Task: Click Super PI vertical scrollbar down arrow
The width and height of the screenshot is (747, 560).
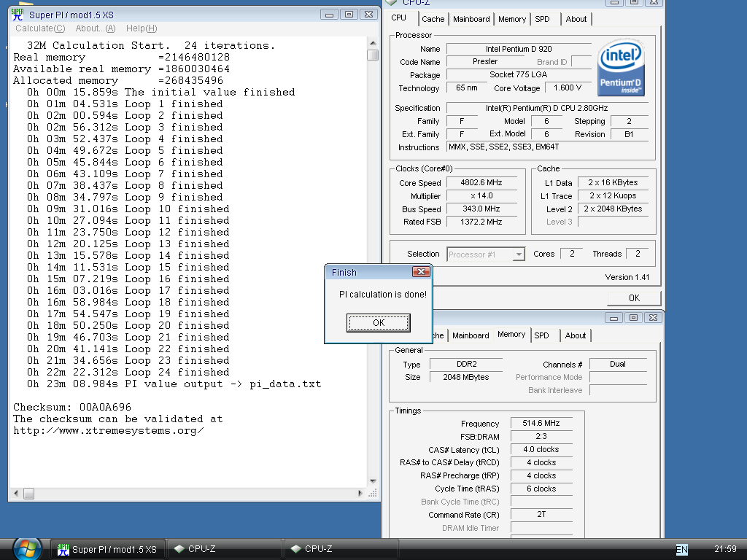Action: (373, 481)
